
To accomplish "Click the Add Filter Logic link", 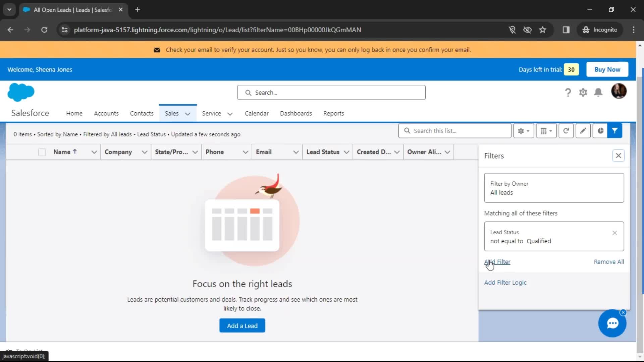I will pyautogui.click(x=505, y=283).
